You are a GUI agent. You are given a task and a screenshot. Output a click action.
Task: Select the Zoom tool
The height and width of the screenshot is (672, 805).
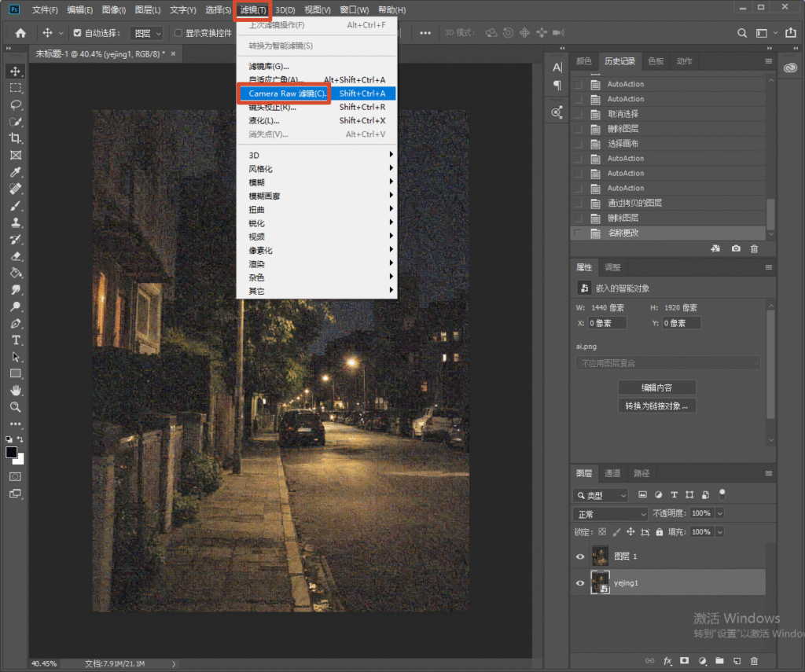(x=16, y=407)
